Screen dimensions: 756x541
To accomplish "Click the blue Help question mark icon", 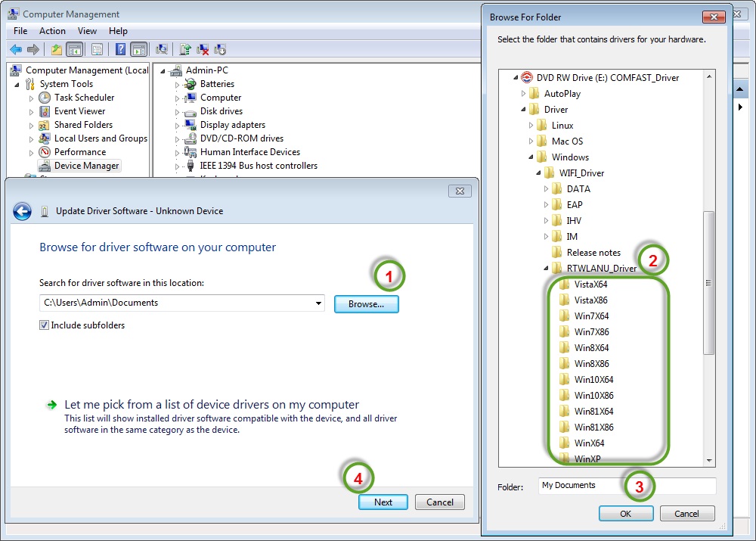I will tap(120, 50).
